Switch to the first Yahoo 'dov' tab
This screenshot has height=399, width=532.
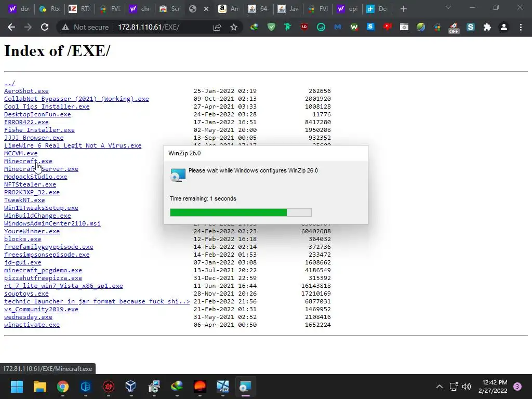(19, 9)
